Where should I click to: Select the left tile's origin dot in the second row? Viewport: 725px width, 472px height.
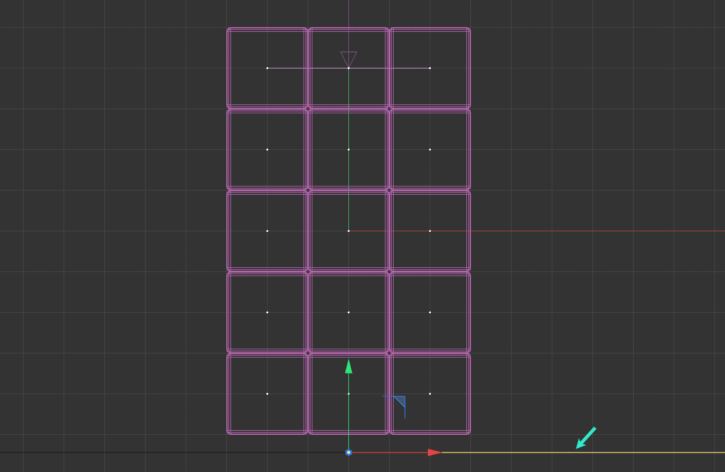point(267,149)
